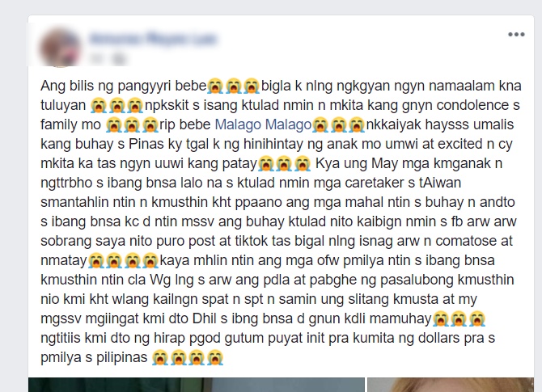Open the tagged profile Malago Malago
542x392 pixels.
click(x=263, y=124)
